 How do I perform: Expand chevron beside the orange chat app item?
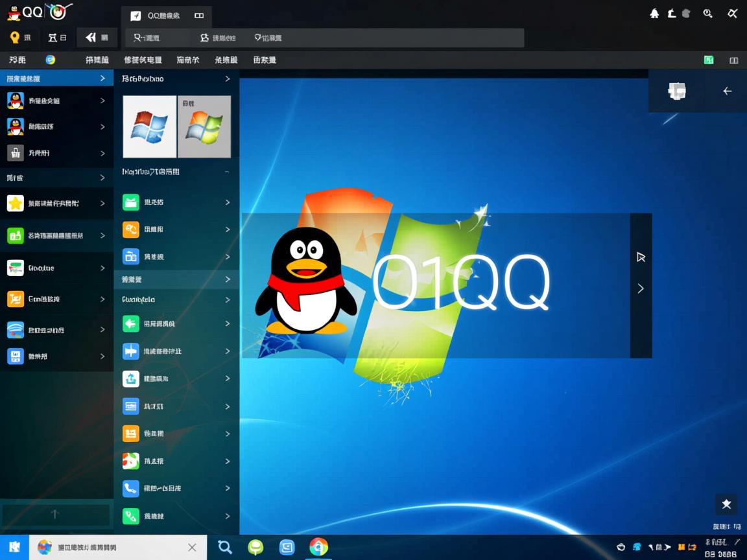(228, 229)
